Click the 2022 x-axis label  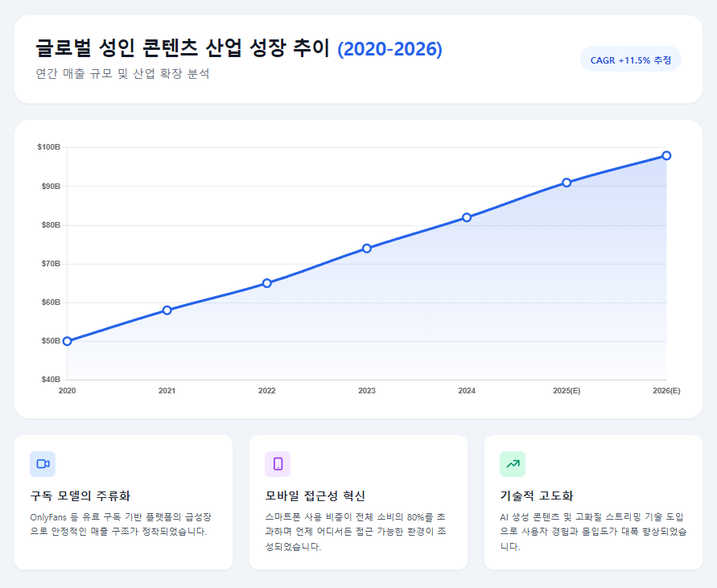[x=267, y=391]
